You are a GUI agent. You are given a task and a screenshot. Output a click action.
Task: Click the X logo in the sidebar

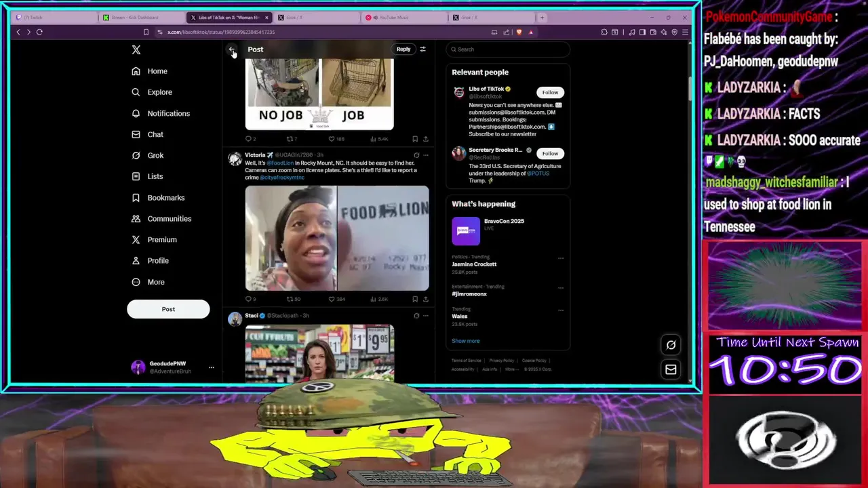tap(136, 49)
